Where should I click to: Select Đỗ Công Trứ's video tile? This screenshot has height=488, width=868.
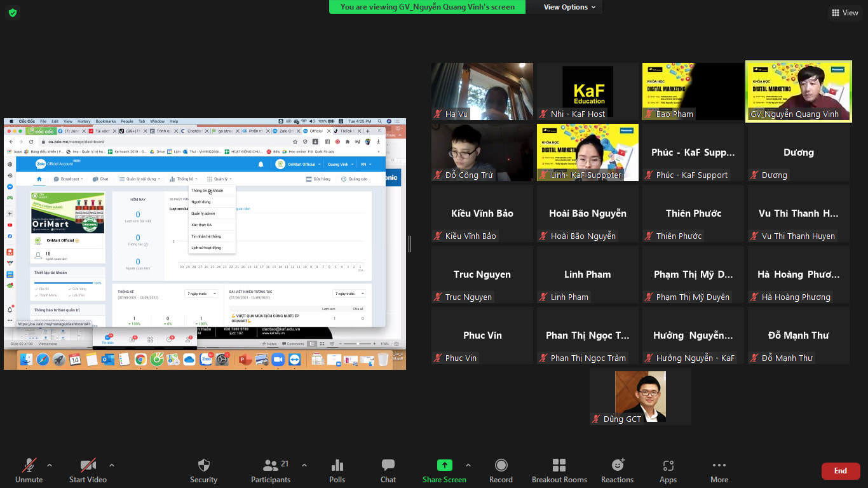pyautogui.click(x=482, y=152)
